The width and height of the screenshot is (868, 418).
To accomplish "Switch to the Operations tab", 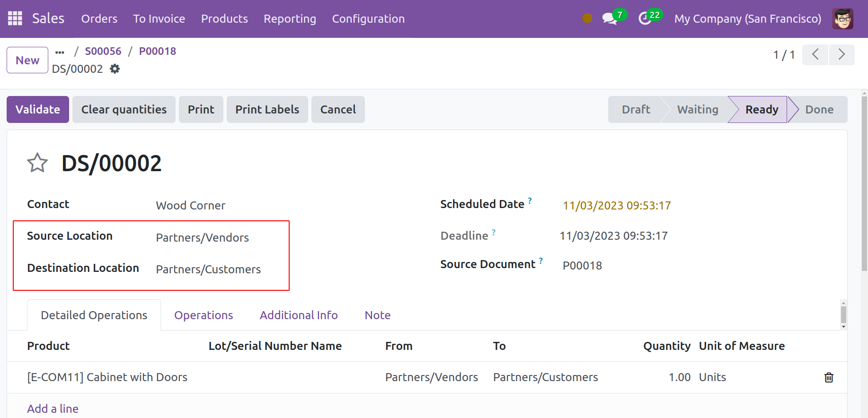I will tap(204, 315).
